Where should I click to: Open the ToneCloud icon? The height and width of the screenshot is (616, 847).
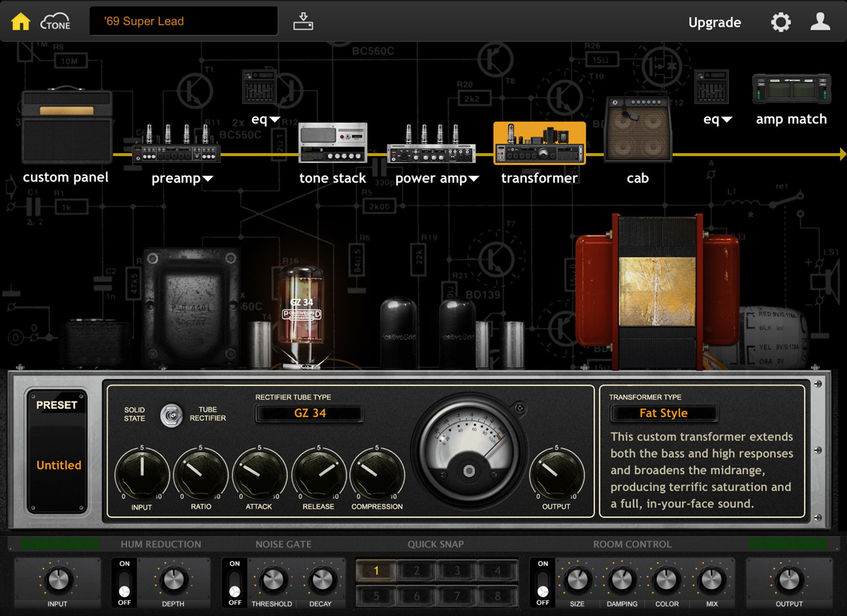(56, 21)
